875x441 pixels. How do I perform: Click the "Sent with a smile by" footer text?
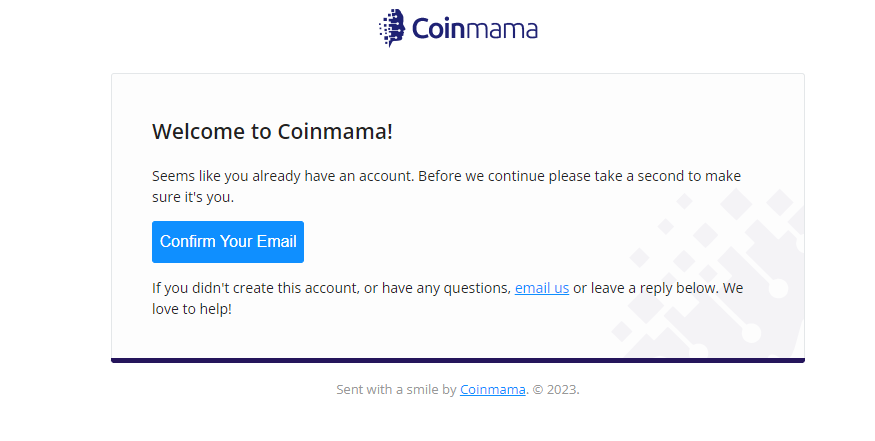396,390
